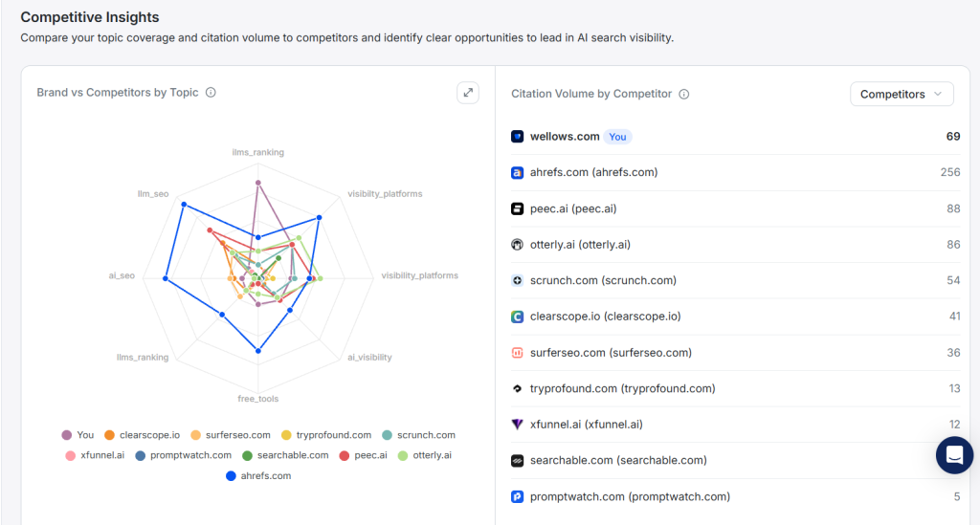Click the llm_seo axis label on radar
This screenshot has width=980, height=525.
(x=153, y=194)
